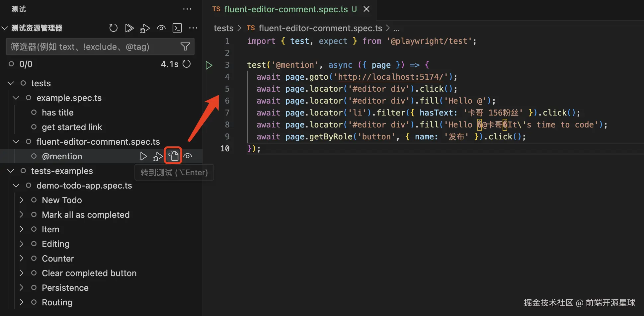Select the get started link test

tap(72, 127)
